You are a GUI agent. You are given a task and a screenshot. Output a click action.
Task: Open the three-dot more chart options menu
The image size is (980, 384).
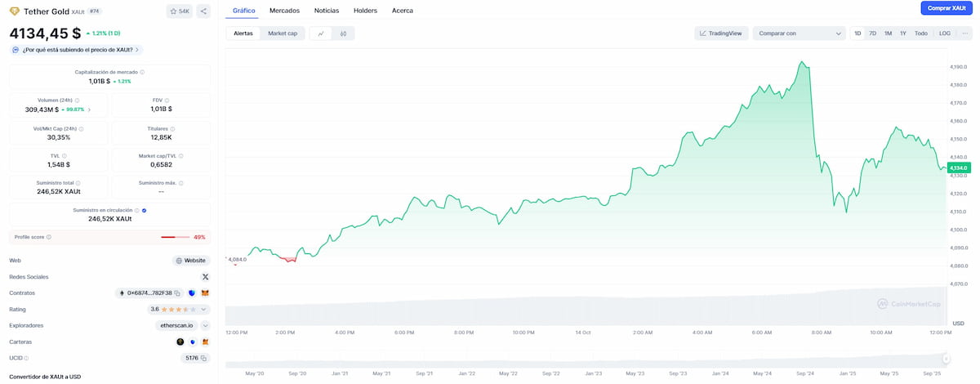(x=964, y=33)
